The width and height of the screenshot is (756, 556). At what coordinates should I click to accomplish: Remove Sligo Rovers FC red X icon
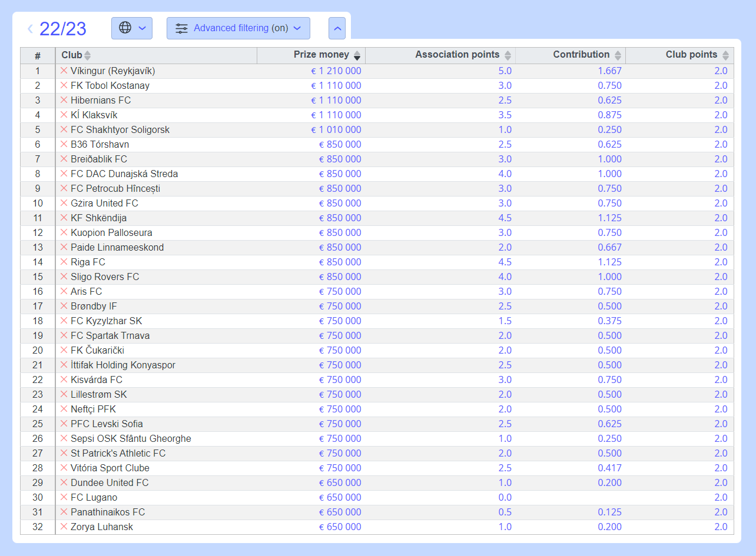(x=64, y=277)
